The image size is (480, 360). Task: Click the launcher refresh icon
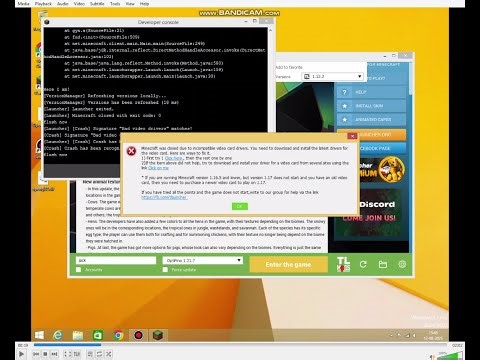click(363, 265)
